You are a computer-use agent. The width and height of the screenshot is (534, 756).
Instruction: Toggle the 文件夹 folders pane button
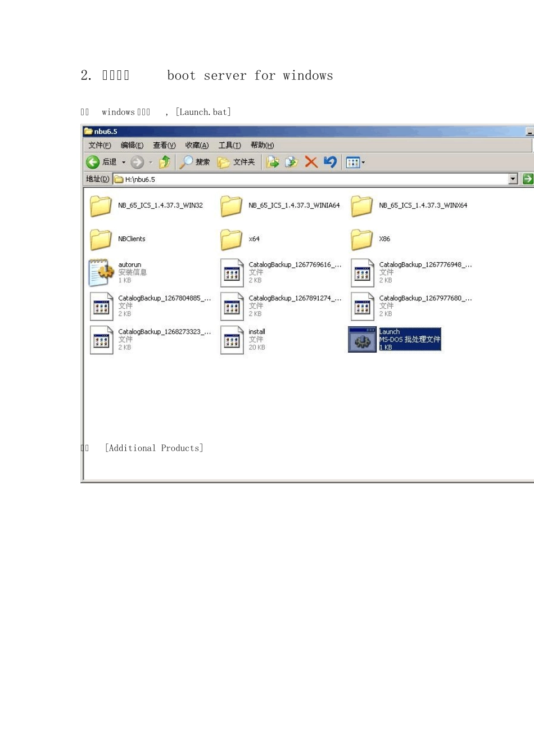(236, 162)
